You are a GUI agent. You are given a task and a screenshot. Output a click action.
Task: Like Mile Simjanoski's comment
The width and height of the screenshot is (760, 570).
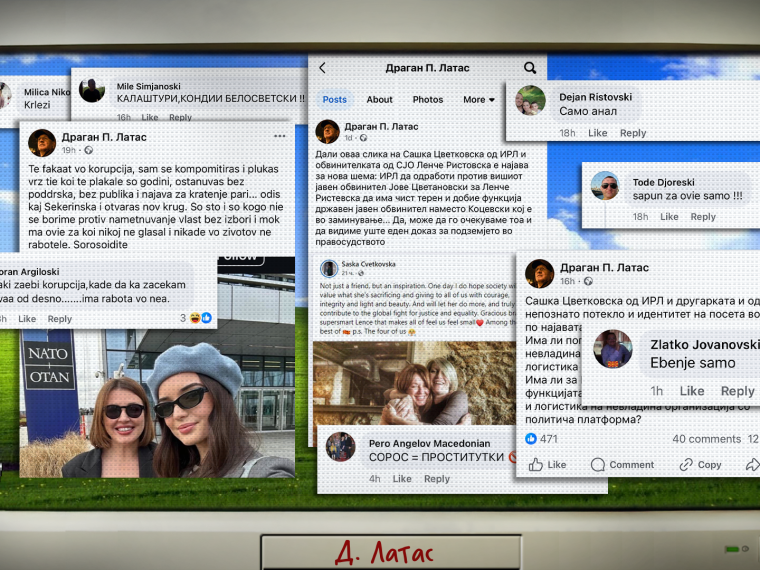(149, 117)
